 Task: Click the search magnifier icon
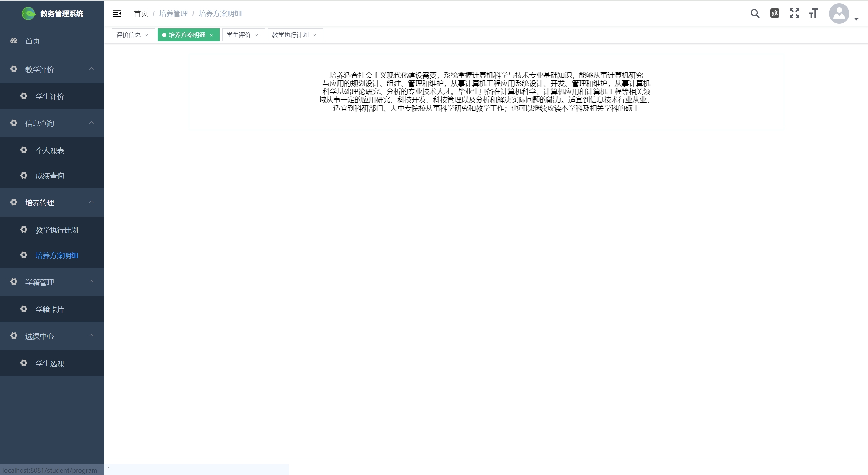click(x=755, y=14)
